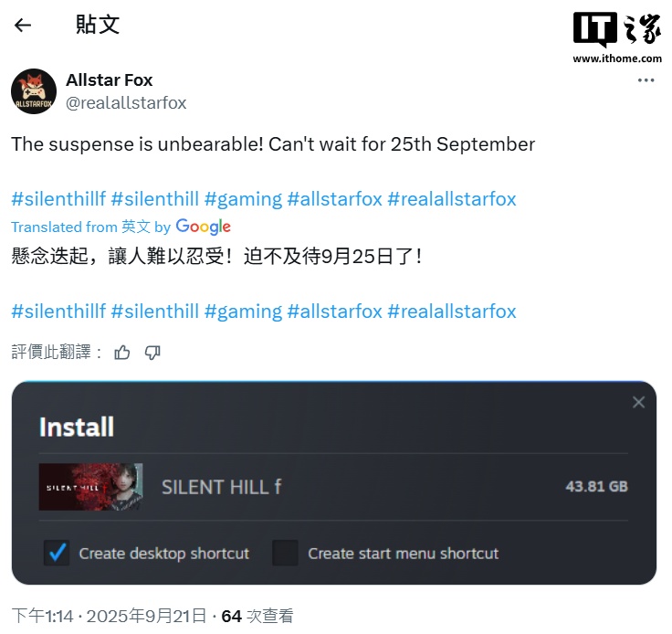Viewport: 672px width, 634px height.
Task: Open the #silenthillf hashtag in original text
Action: click(58, 199)
